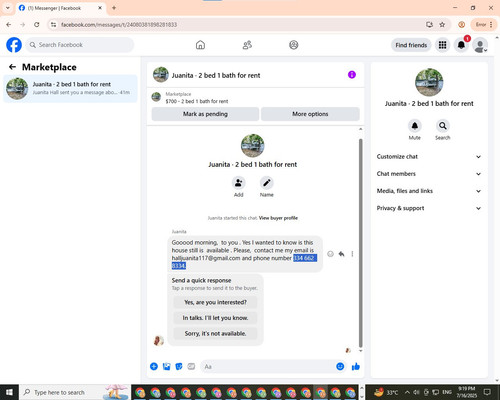Open the message's three-dot More menu
This screenshot has height=400, width=500.
click(352, 254)
